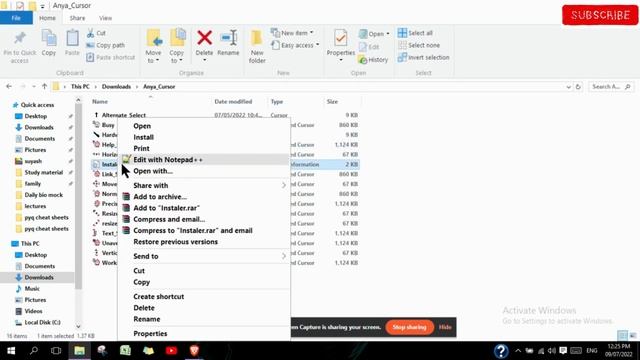Choose Add to "Instaler.rar"
Image resolution: width=640 pixels, height=360 pixels.
click(167, 208)
